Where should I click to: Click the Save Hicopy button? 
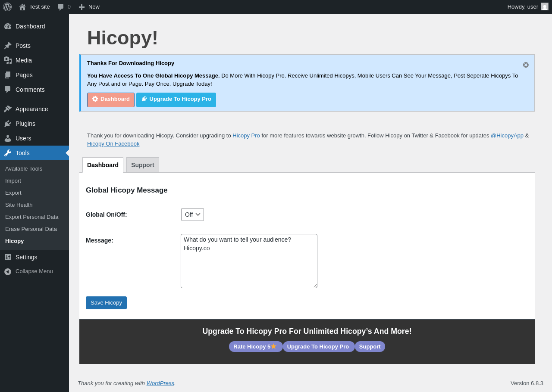coord(106,303)
